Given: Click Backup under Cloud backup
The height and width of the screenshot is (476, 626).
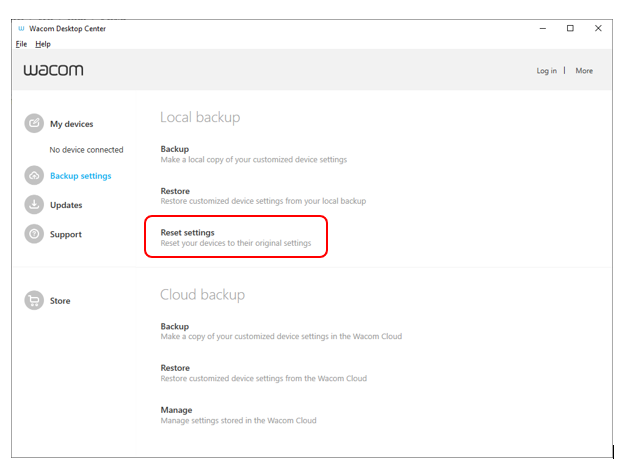Looking at the screenshot, I should 174,326.
